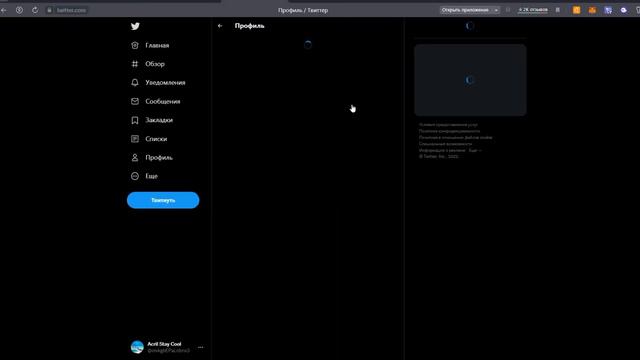Click the shield icon beside reload
This screenshot has height=360, width=640.
click(x=19, y=10)
